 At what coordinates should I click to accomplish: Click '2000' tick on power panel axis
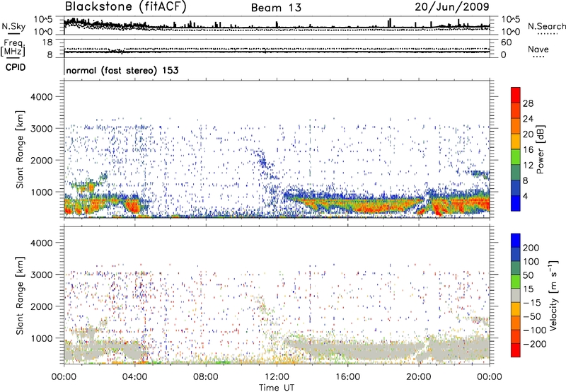41,160
